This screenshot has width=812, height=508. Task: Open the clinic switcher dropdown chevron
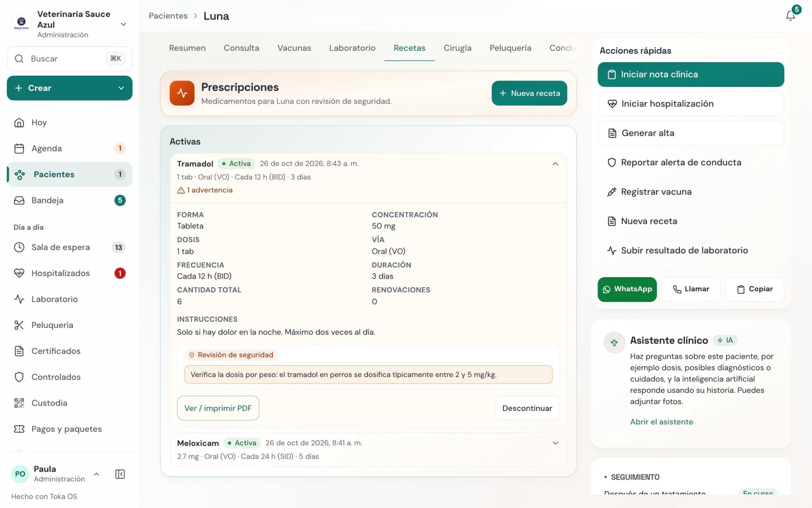click(x=123, y=24)
